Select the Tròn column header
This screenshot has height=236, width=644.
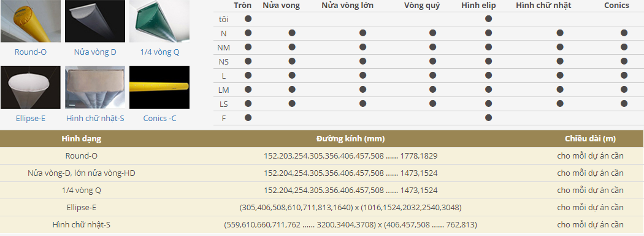point(242,6)
